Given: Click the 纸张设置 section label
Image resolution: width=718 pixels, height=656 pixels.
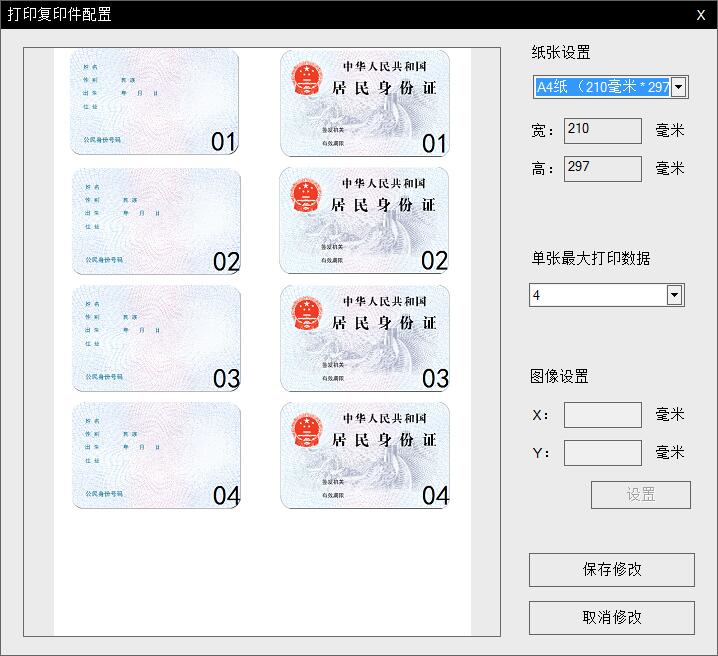Looking at the screenshot, I should [x=561, y=53].
